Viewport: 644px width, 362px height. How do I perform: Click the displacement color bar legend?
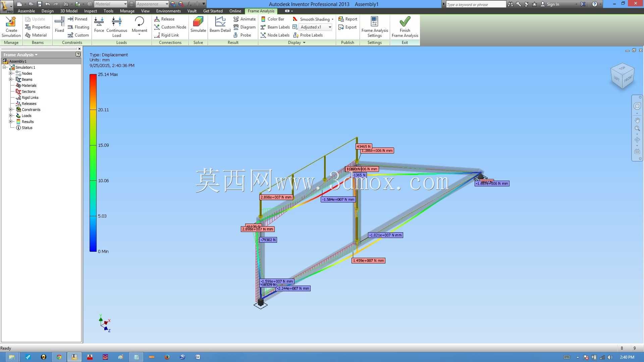pyautogui.click(x=93, y=163)
